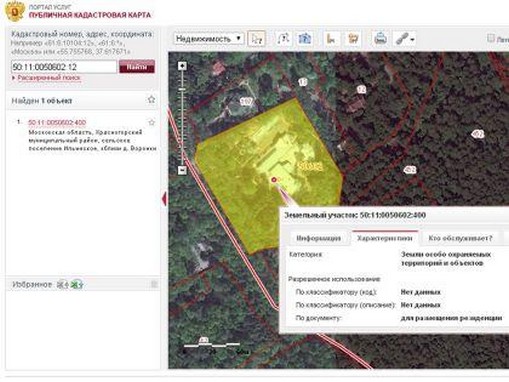The height and width of the screenshot is (382, 509).
Task: Click the Найти search button
Action: point(137,67)
